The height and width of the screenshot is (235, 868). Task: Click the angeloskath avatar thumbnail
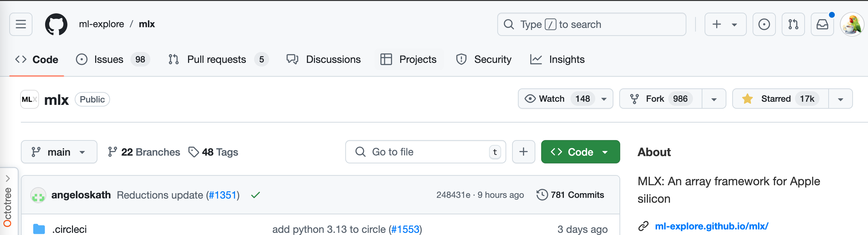pos(38,195)
